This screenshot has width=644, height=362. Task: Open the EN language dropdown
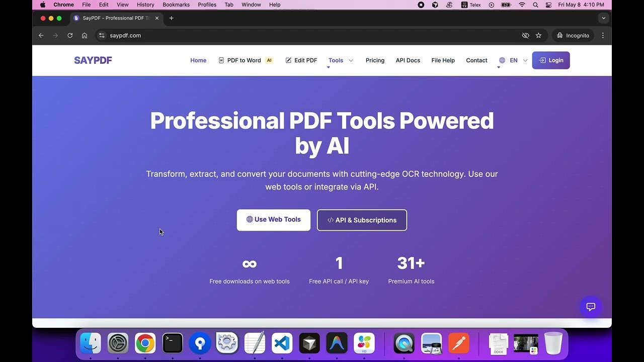pyautogui.click(x=513, y=60)
